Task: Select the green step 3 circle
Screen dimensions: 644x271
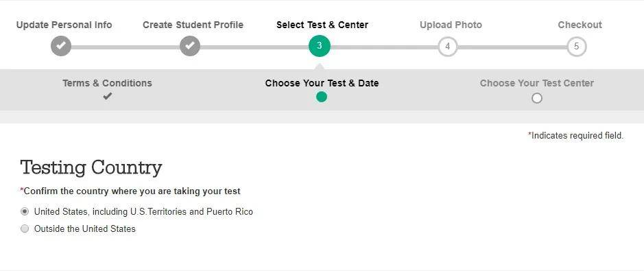Action: point(320,46)
